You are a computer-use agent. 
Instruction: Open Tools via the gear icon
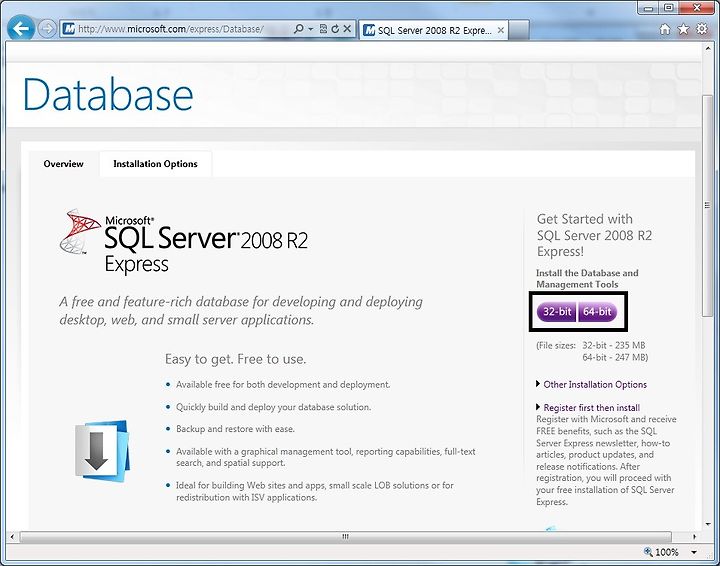pyautogui.click(x=702, y=29)
